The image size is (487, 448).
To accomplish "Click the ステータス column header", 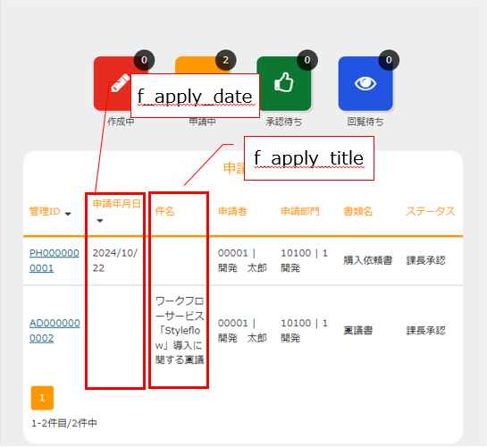I will pyautogui.click(x=431, y=212).
